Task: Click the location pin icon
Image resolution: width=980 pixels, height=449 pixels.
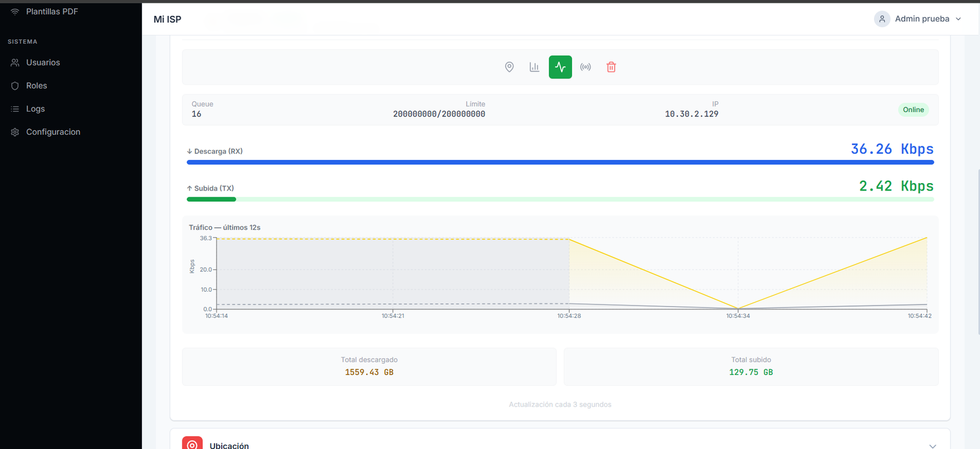Action: point(509,67)
